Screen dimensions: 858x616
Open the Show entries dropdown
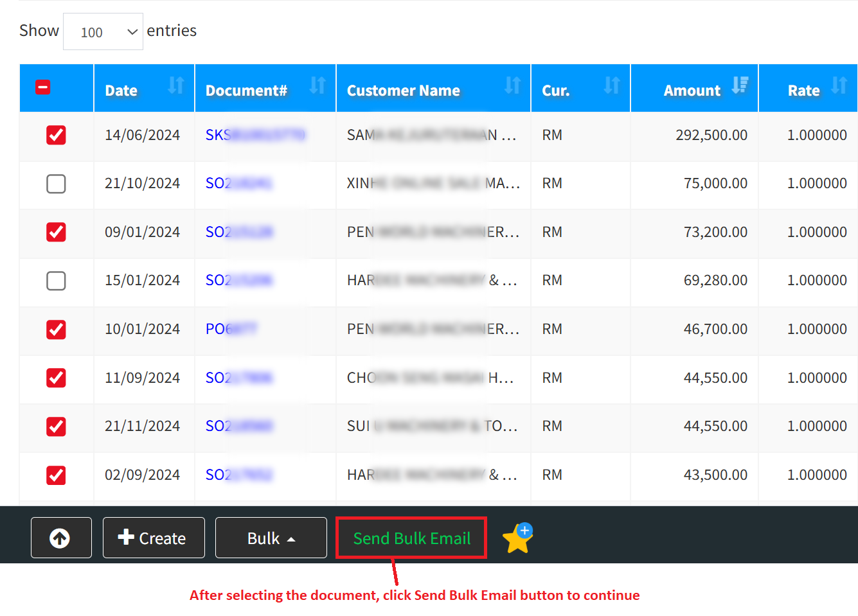click(103, 31)
